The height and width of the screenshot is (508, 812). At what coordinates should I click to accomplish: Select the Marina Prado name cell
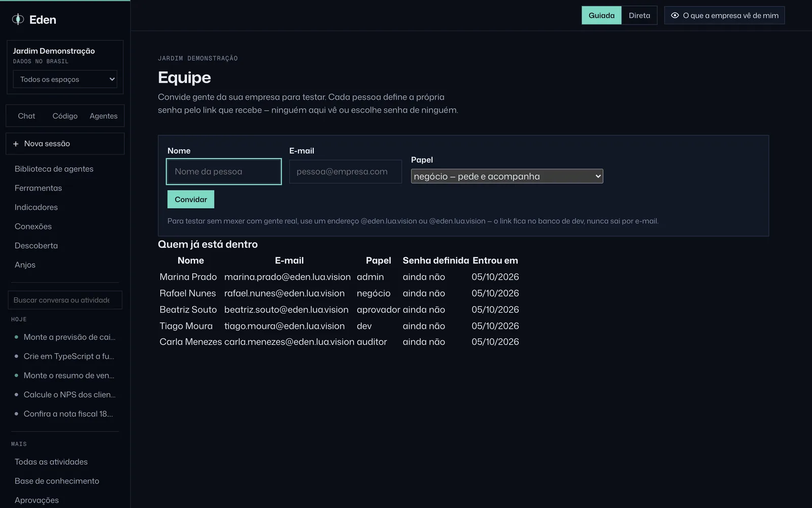coord(188,277)
